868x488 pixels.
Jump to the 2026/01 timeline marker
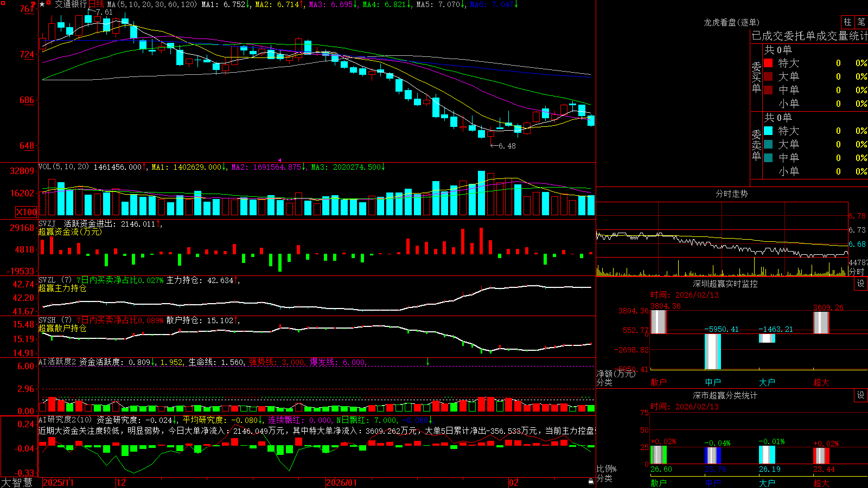342,483
